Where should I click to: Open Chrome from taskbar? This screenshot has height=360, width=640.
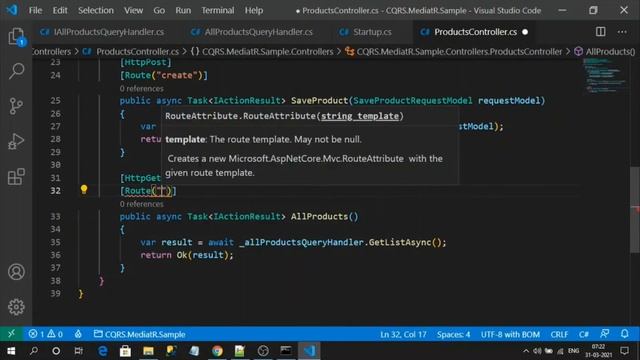point(217,351)
